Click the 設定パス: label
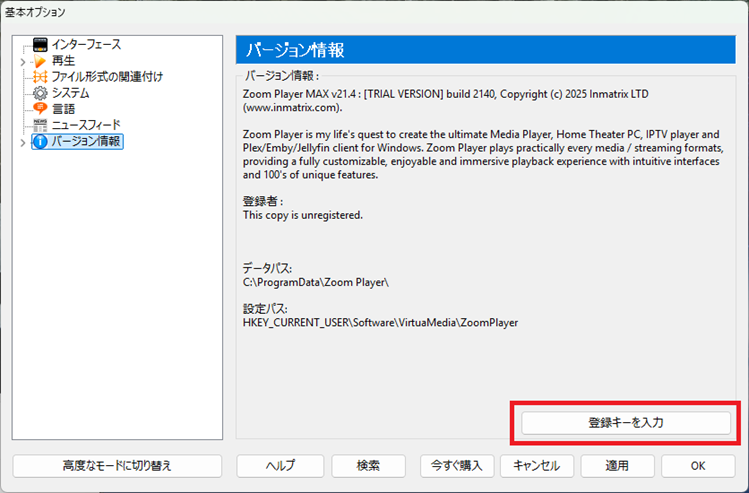 tap(265, 309)
